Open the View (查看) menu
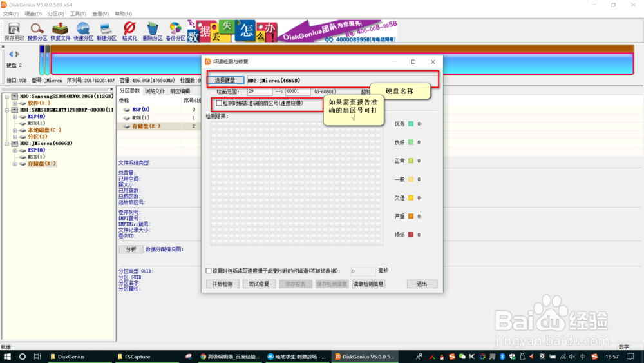This screenshot has width=644, height=363. tap(100, 14)
